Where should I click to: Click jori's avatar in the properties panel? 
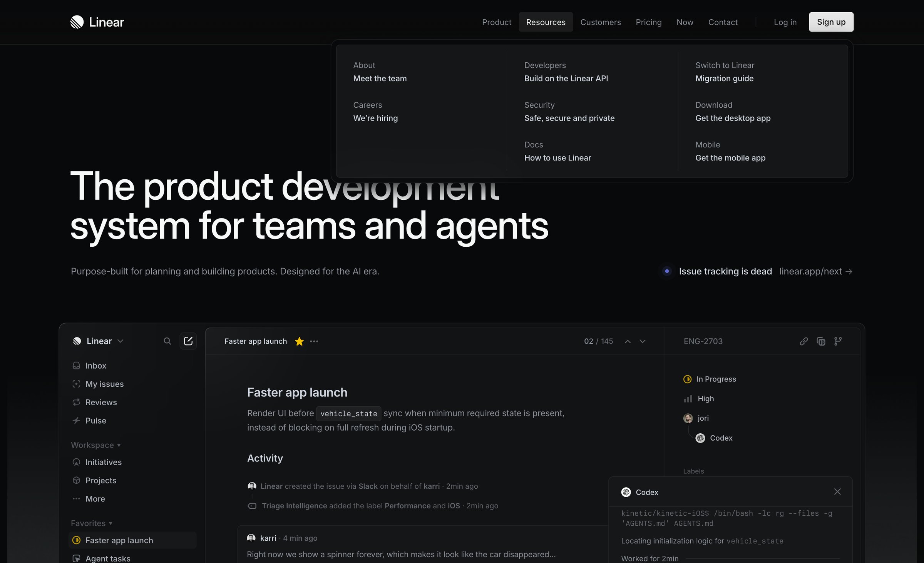688,418
